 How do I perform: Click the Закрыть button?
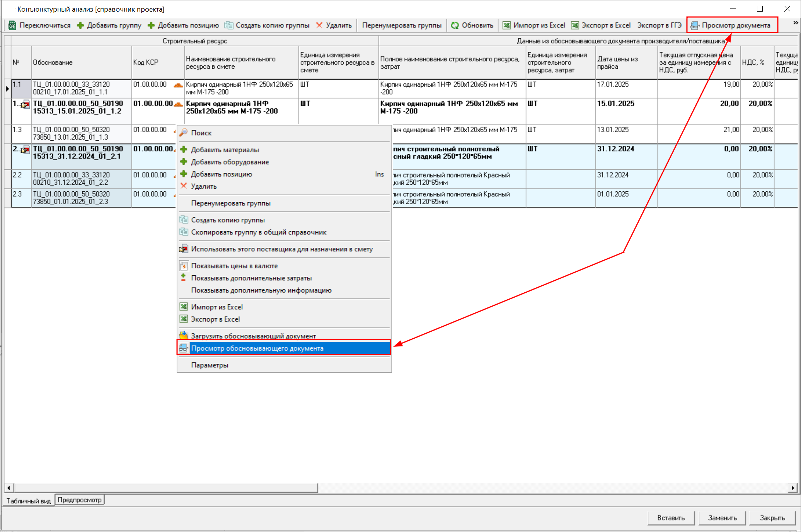coord(772,518)
